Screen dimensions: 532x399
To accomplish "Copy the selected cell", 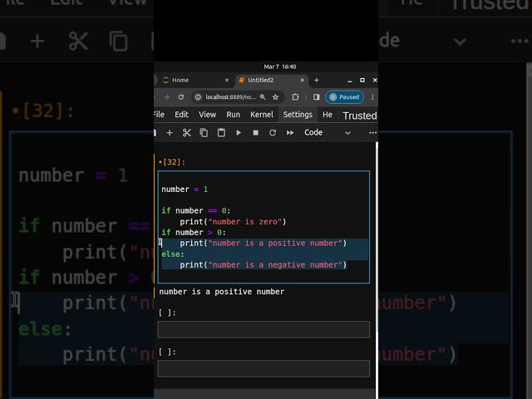I will [x=204, y=133].
